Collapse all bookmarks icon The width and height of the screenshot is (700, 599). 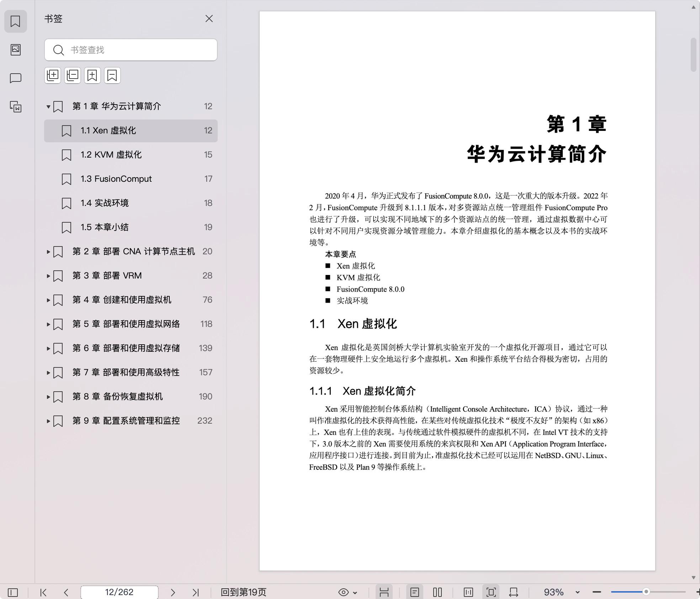click(73, 75)
